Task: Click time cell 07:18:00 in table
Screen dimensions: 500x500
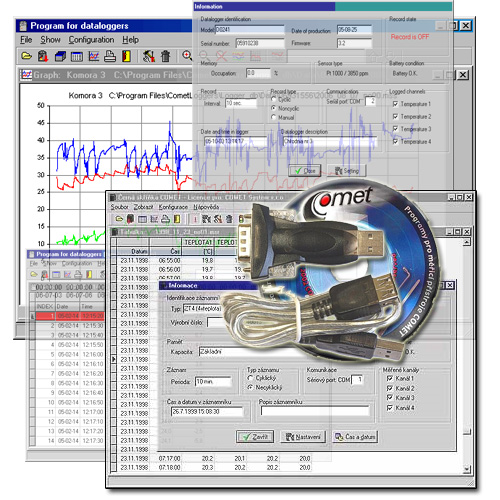Action: [x=169, y=467]
